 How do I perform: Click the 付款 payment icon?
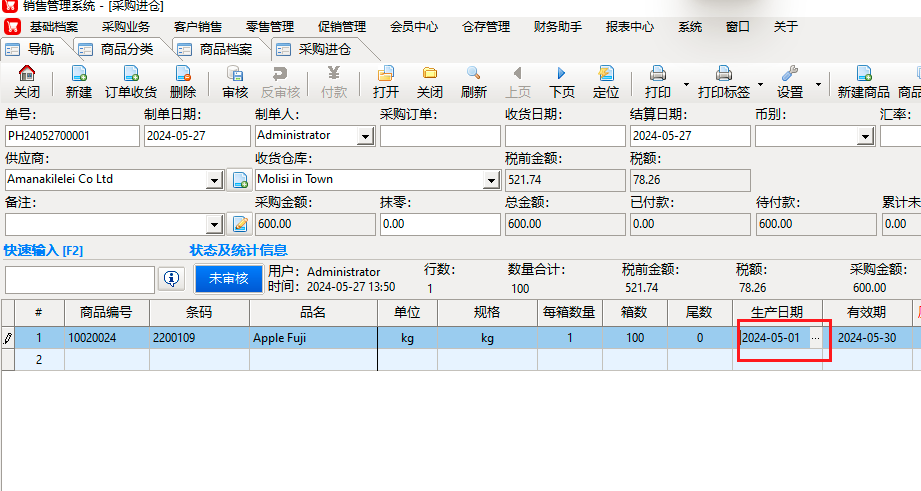334,82
